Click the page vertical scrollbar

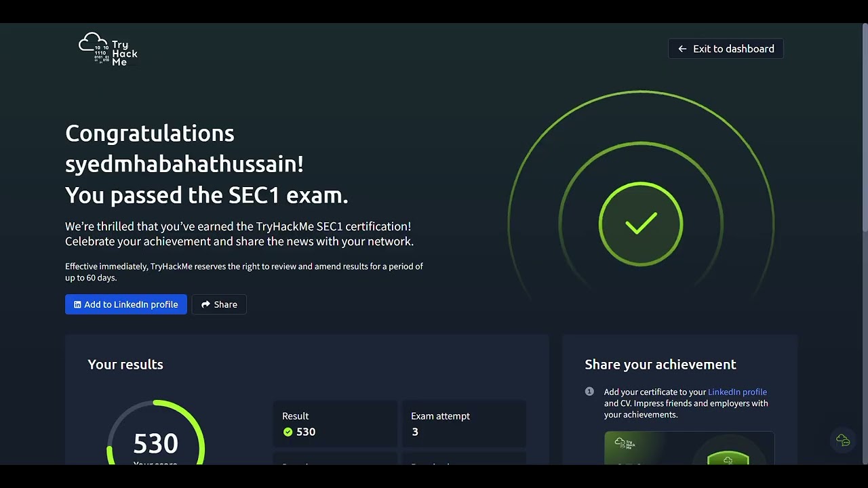865,129
